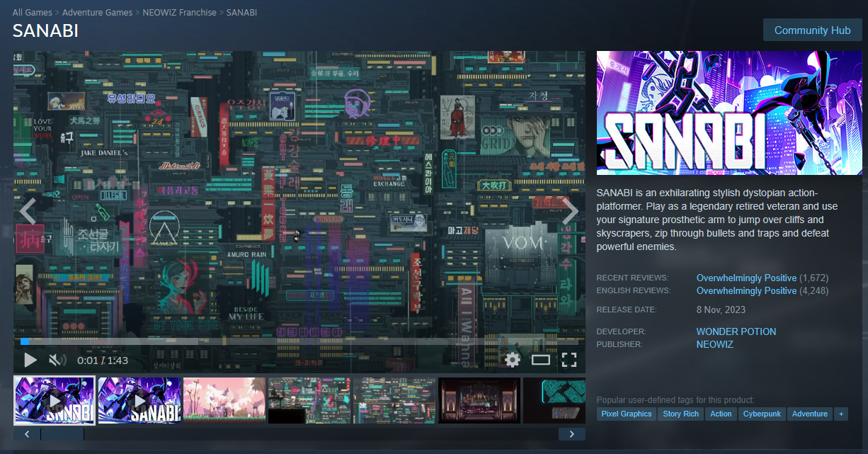Go to All Games breadcrumb
The width and height of the screenshot is (868, 454).
pyautogui.click(x=33, y=13)
